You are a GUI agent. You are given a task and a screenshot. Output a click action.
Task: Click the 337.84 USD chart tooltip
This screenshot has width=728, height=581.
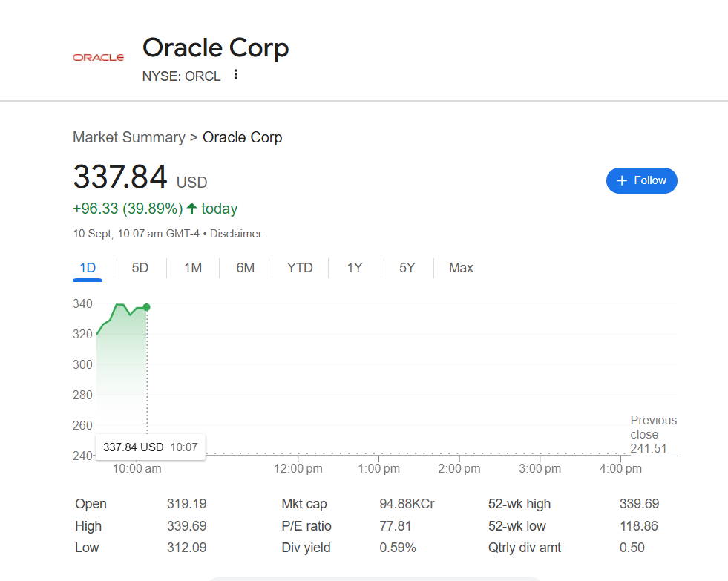coord(151,447)
